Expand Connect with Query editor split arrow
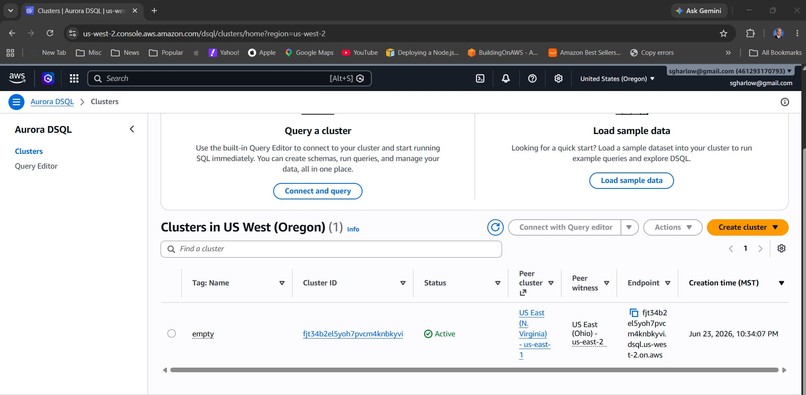This screenshot has height=395, width=806. tap(630, 227)
